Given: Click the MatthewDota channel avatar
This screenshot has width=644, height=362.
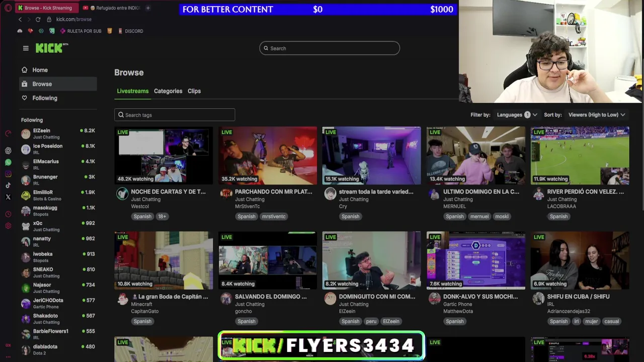Looking at the screenshot, I should [434, 299].
